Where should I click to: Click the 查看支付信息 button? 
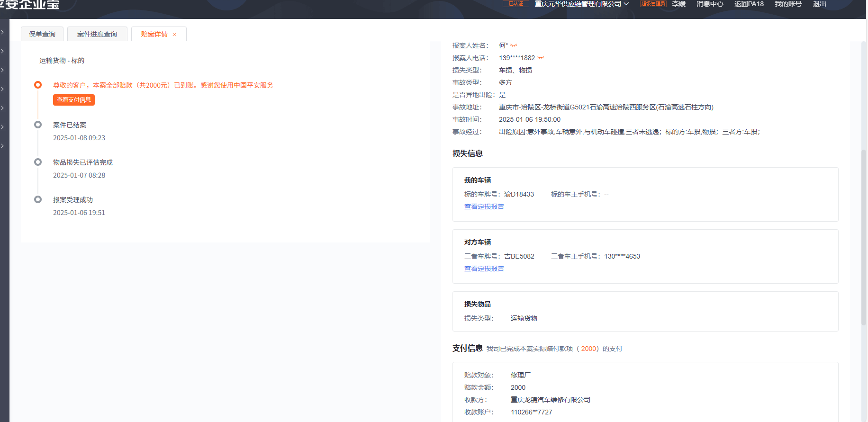74,100
